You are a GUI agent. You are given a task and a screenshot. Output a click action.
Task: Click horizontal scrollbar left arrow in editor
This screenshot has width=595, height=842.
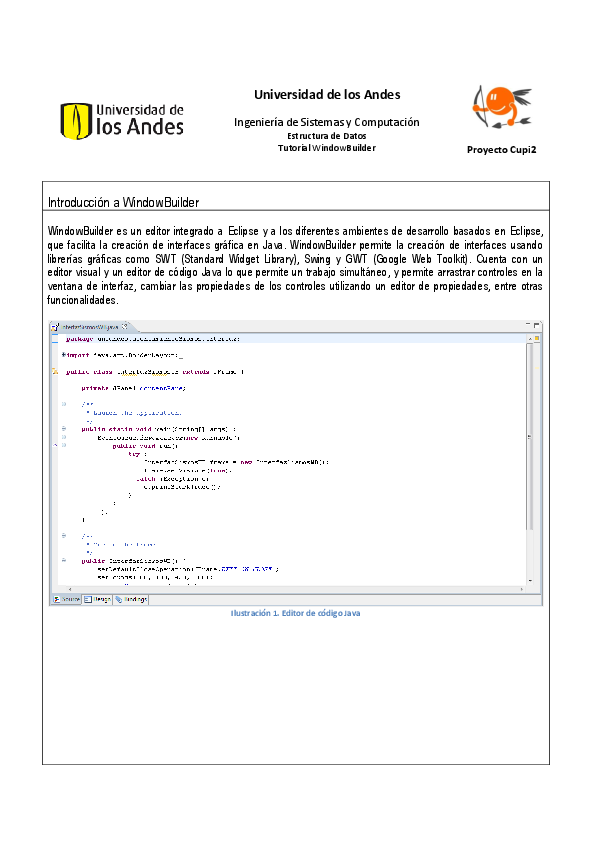pyautogui.click(x=69, y=589)
